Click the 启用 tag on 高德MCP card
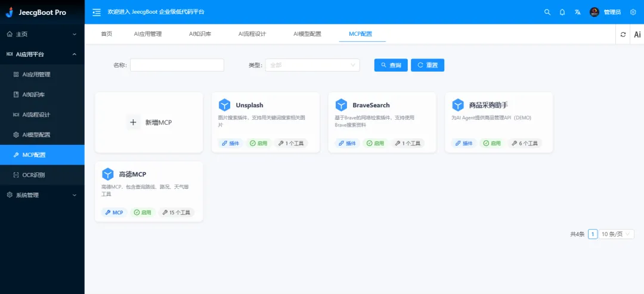This screenshot has height=294, width=644. 143,212
